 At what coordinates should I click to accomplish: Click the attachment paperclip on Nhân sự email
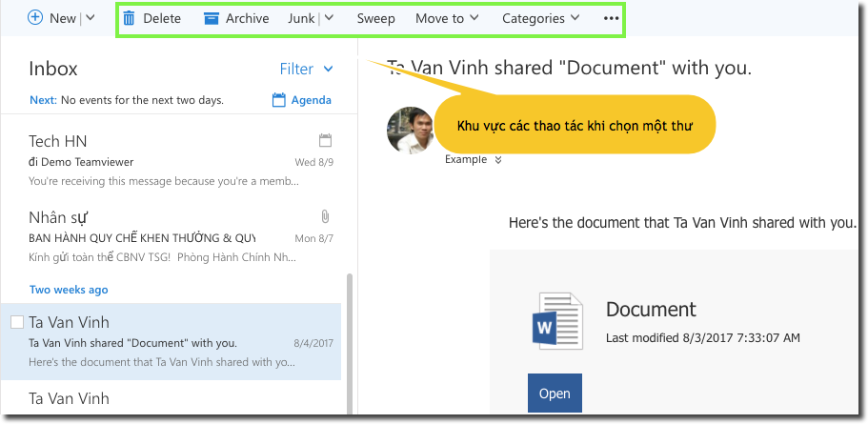(325, 216)
